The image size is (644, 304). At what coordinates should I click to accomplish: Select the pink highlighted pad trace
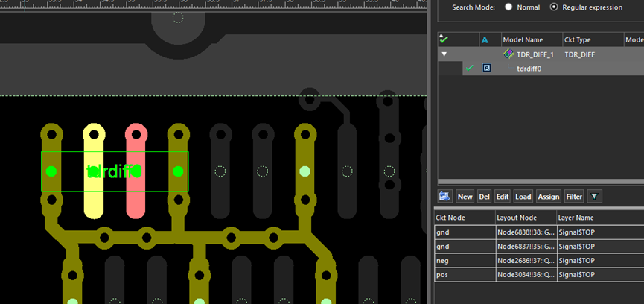[136, 171]
